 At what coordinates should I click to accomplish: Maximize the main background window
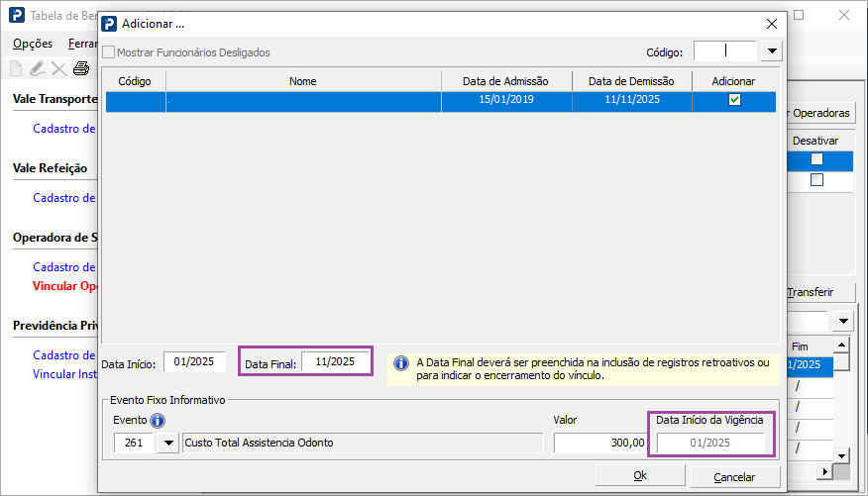click(x=799, y=15)
